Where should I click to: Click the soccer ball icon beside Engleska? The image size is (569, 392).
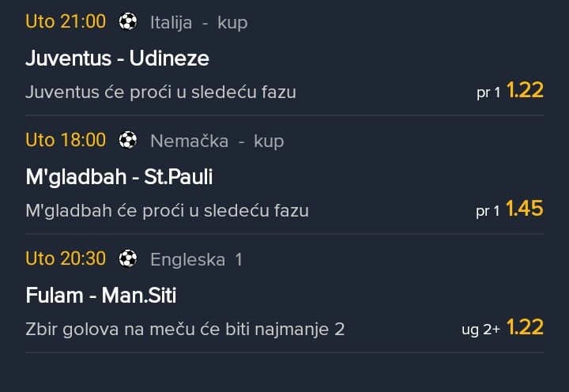pos(128,258)
